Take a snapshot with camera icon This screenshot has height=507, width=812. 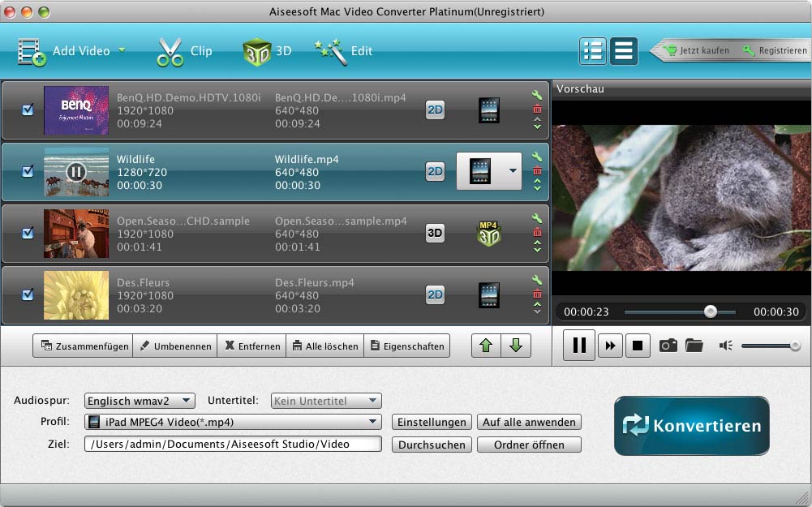[668, 346]
